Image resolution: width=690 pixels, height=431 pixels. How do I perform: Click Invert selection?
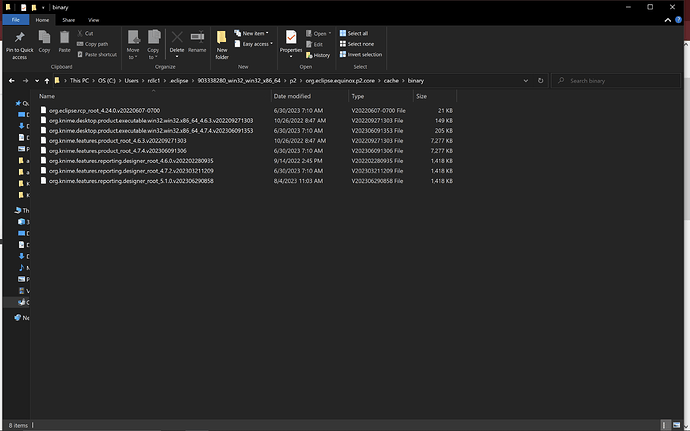pyautogui.click(x=361, y=55)
